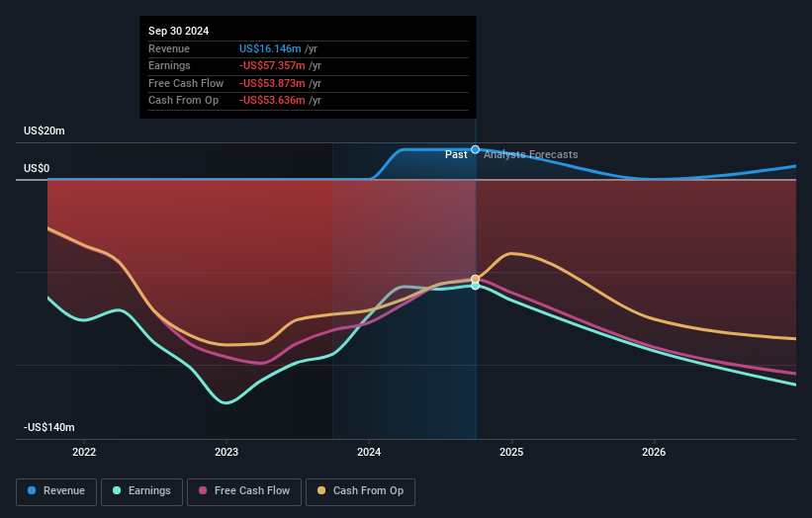Select the 2023 x-axis label
The width and height of the screenshot is (812, 518).
[226, 452]
